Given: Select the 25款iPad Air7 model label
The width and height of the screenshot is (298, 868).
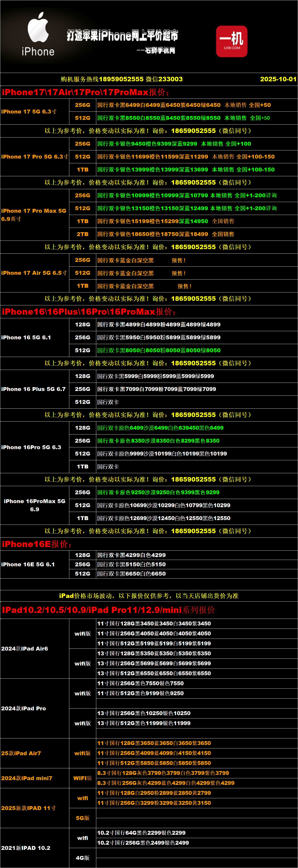Looking at the screenshot, I should click(x=21, y=753).
